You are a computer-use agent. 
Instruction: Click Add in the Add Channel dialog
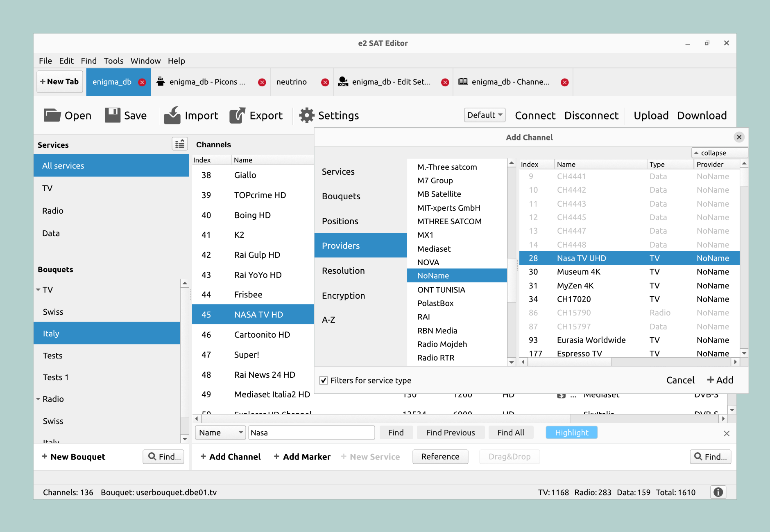coord(720,380)
